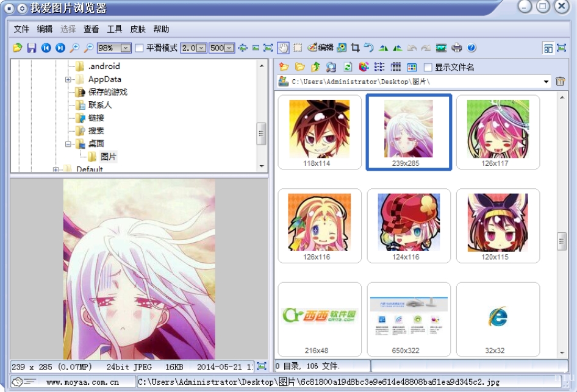Select the dashed rectangle selection tool
577x392 pixels.
298,48
